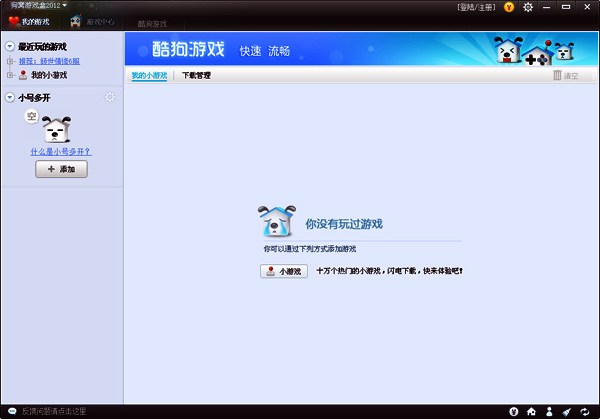This screenshot has width=600, height=419.
Task: Collapse the 最近玩的游戏 section
Action: tap(10, 47)
